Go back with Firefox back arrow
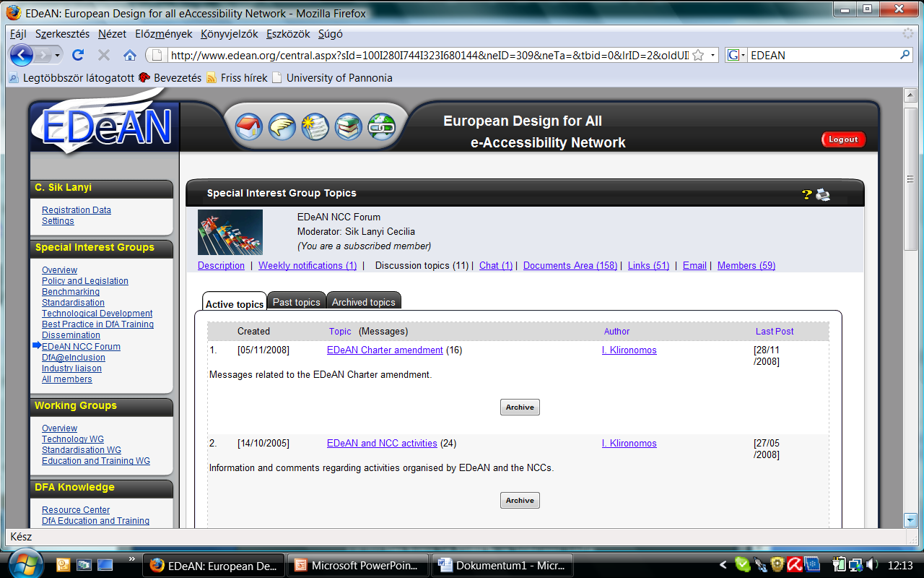This screenshot has width=924, height=578. [22, 55]
